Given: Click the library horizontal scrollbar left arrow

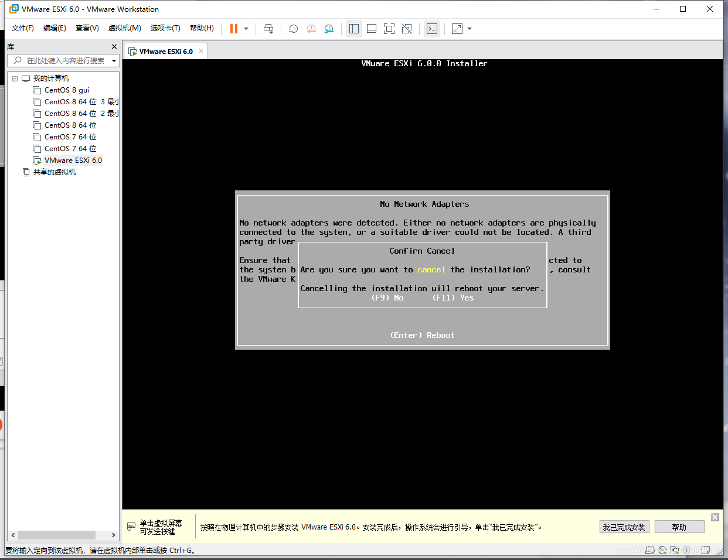Looking at the screenshot, I should click(13, 535).
